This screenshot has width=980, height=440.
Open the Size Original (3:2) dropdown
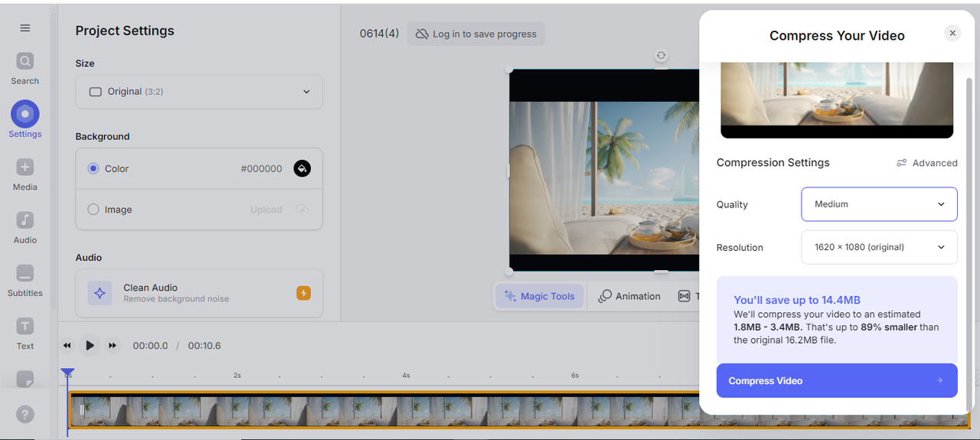199,92
